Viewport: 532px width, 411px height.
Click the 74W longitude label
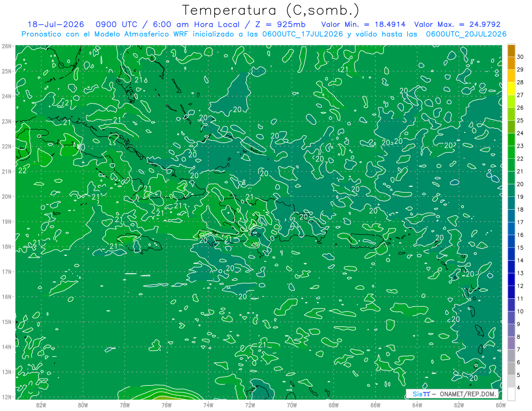(x=208, y=405)
